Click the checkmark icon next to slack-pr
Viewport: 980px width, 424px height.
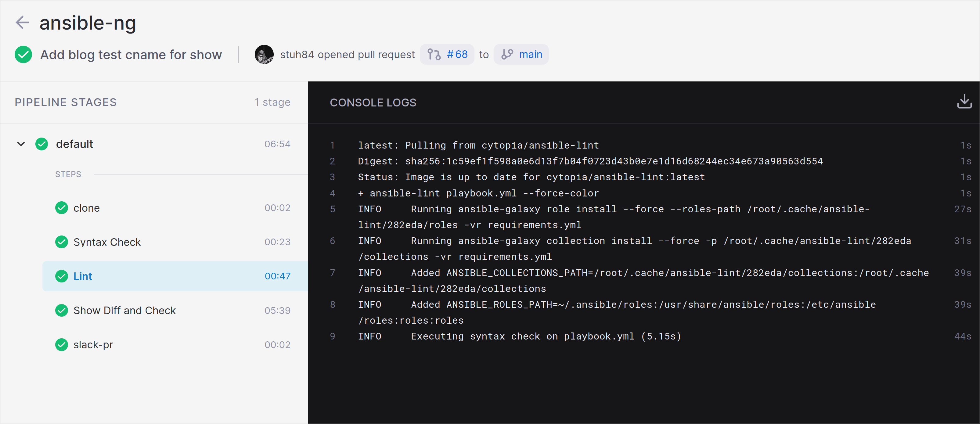[61, 344]
